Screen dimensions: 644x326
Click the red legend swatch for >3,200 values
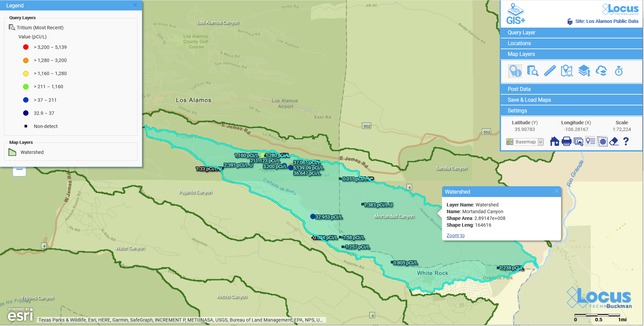[x=26, y=47]
